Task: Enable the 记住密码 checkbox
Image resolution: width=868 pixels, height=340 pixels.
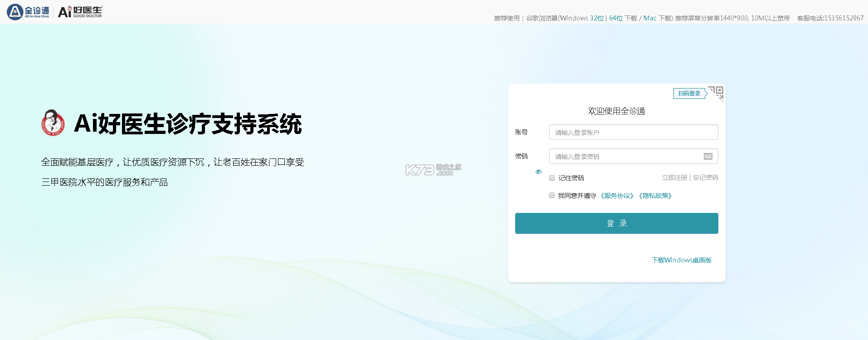Action: click(x=552, y=178)
